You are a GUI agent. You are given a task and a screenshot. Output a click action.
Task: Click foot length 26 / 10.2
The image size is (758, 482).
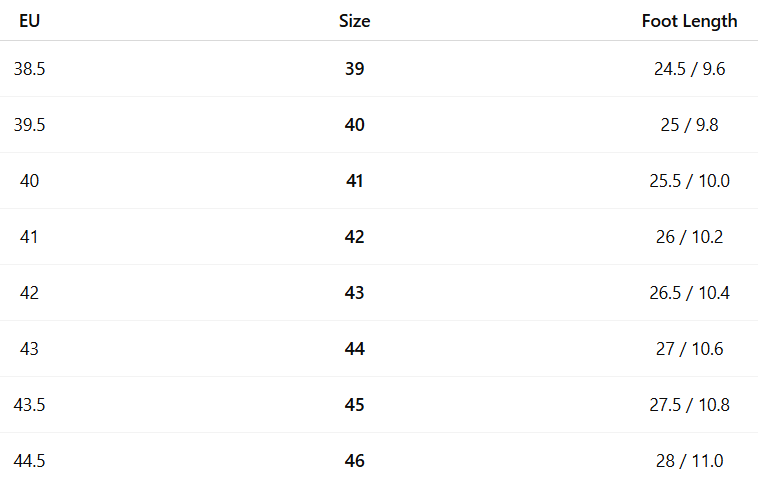click(689, 237)
